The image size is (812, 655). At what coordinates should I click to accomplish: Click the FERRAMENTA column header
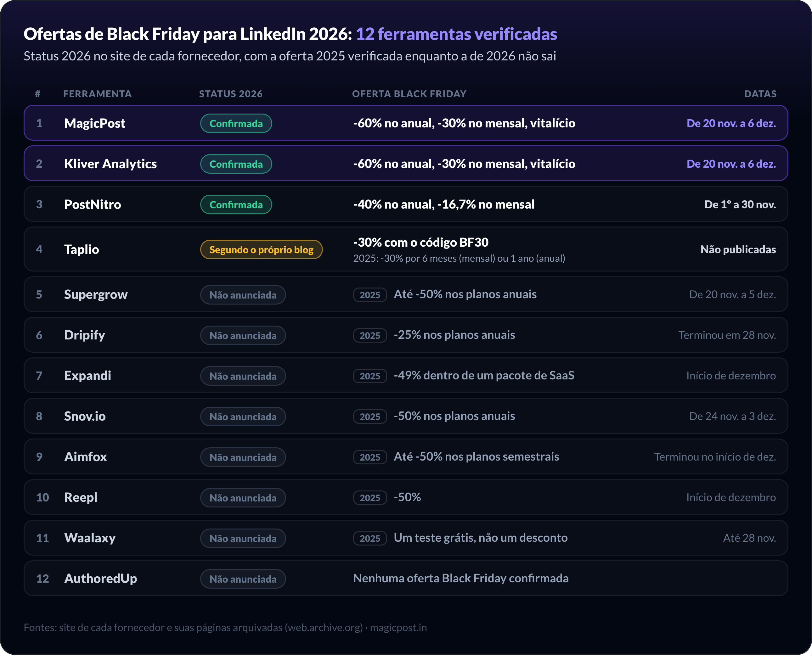pos(97,94)
